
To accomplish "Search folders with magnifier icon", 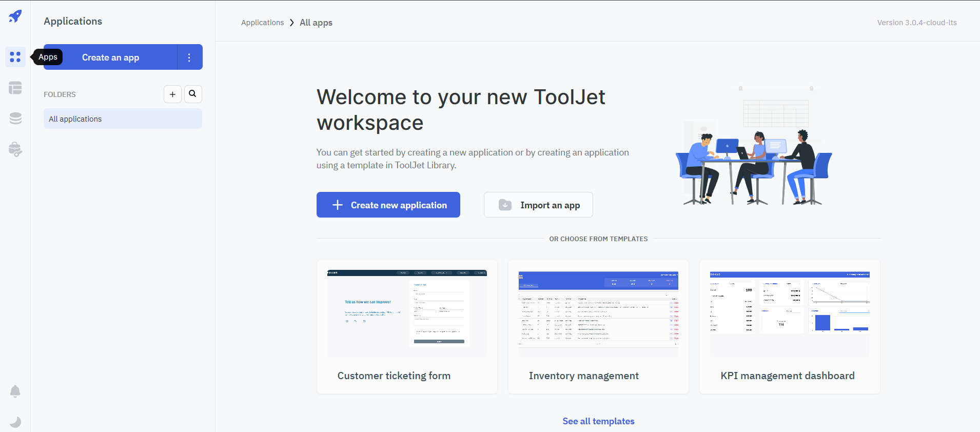I will [193, 94].
